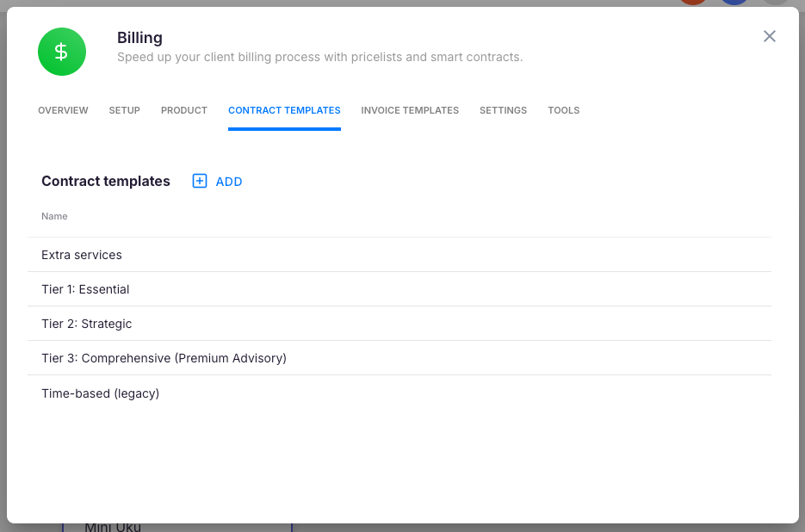Open the Invoice Templates tab
Image resolution: width=805 pixels, height=532 pixels.
click(x=410, y=110)
